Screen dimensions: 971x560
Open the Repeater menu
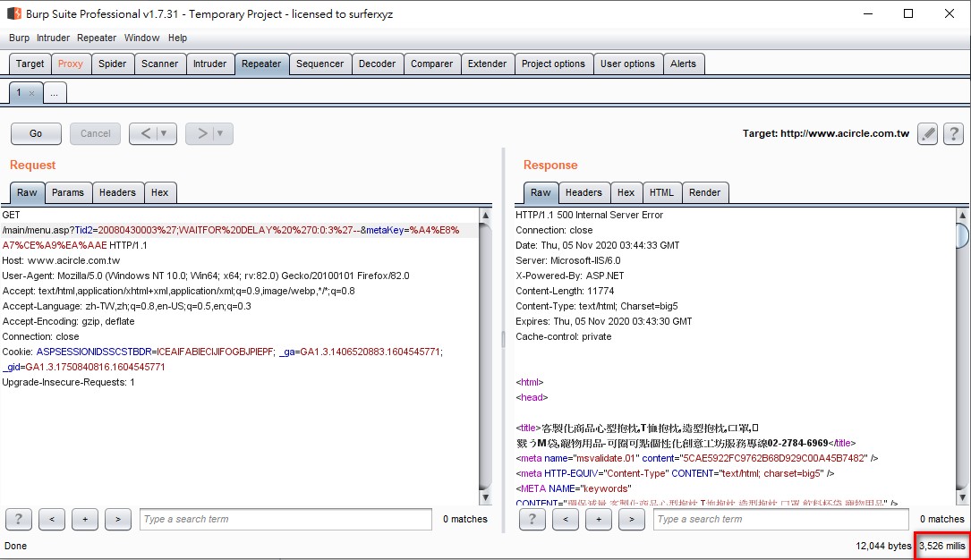point(97,38)
